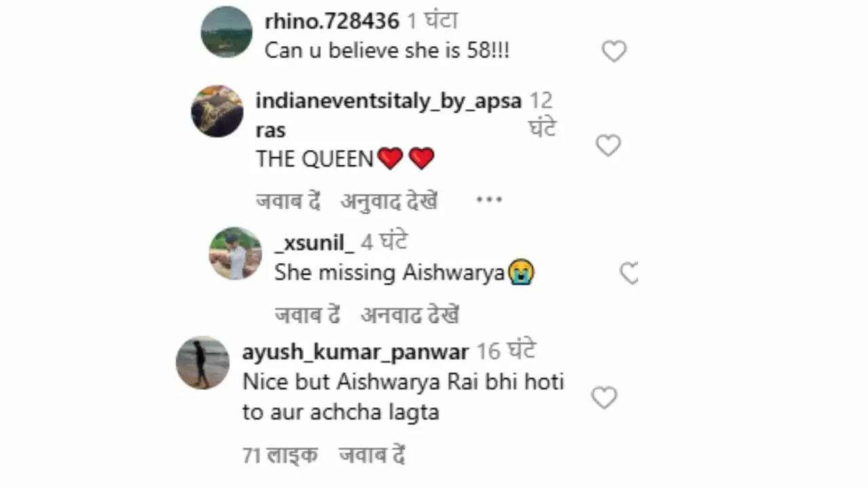Open indianeventsitaly_by_apsaras' avatar
Image resolution: width=868 pixels, height=488 pixels.
click(217, 111)
